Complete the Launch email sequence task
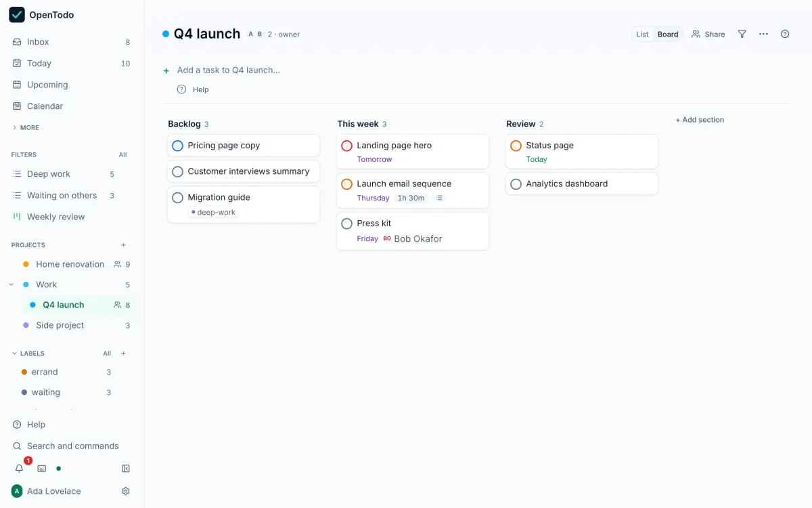Image resolution: width=812 pixels, height=508 pixels. (347, 184)
